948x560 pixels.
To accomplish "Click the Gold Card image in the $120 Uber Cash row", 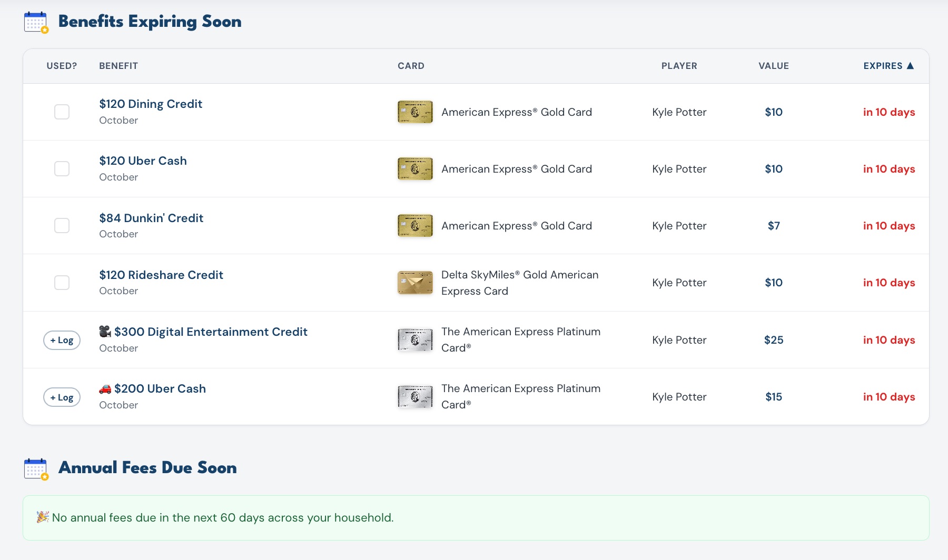I will coord(415,169).
